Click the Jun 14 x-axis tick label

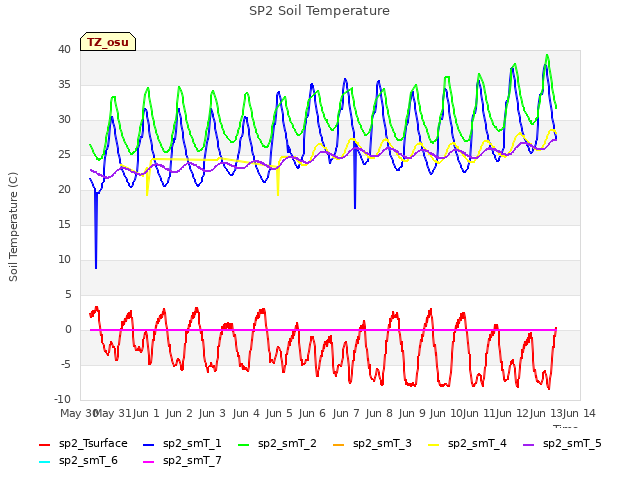579,413
